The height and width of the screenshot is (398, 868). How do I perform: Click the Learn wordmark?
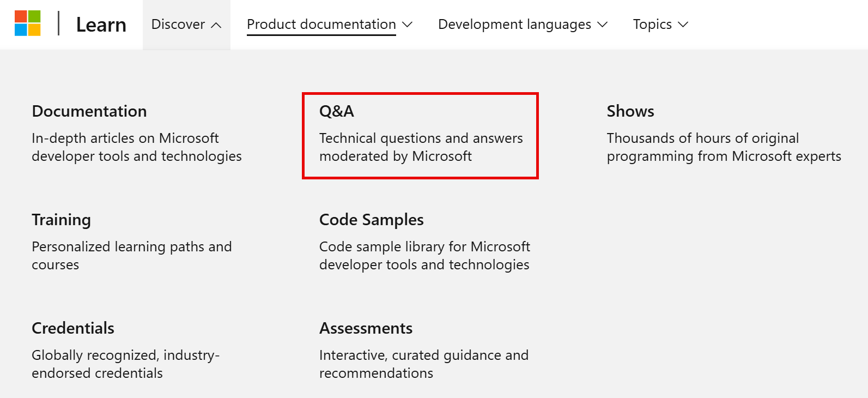pyautogui.click(x=101, y=24)
